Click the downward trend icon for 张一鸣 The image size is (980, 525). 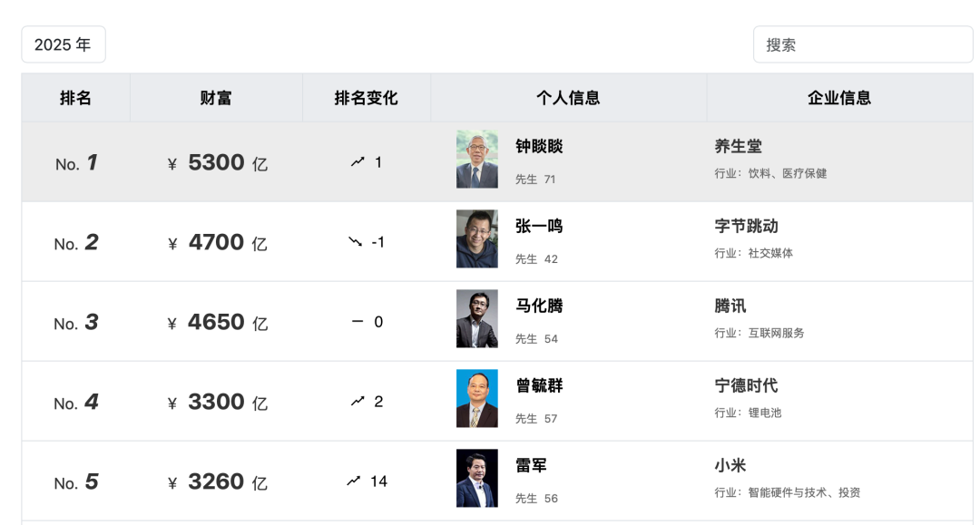click(x=355, y=242)
